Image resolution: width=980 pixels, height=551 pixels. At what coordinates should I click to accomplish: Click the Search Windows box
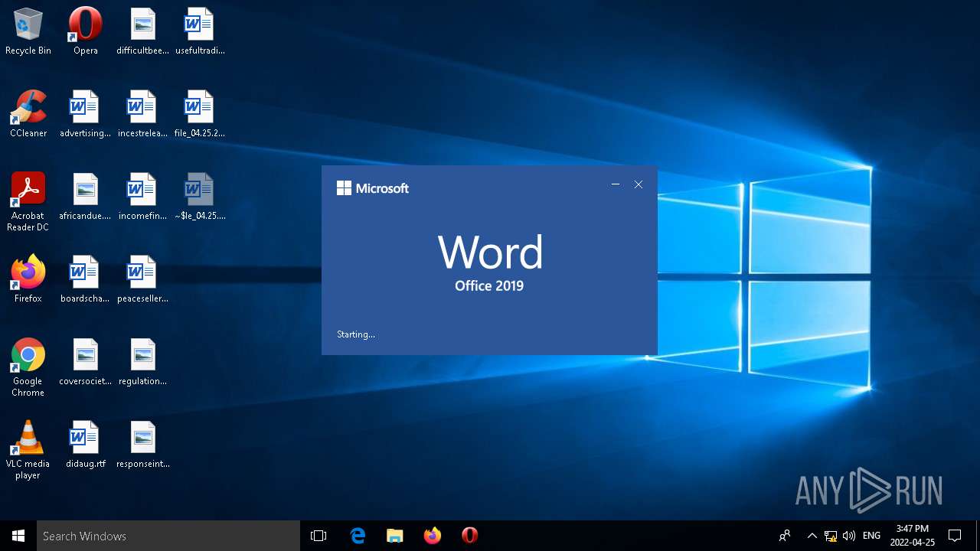click(168, 536)
